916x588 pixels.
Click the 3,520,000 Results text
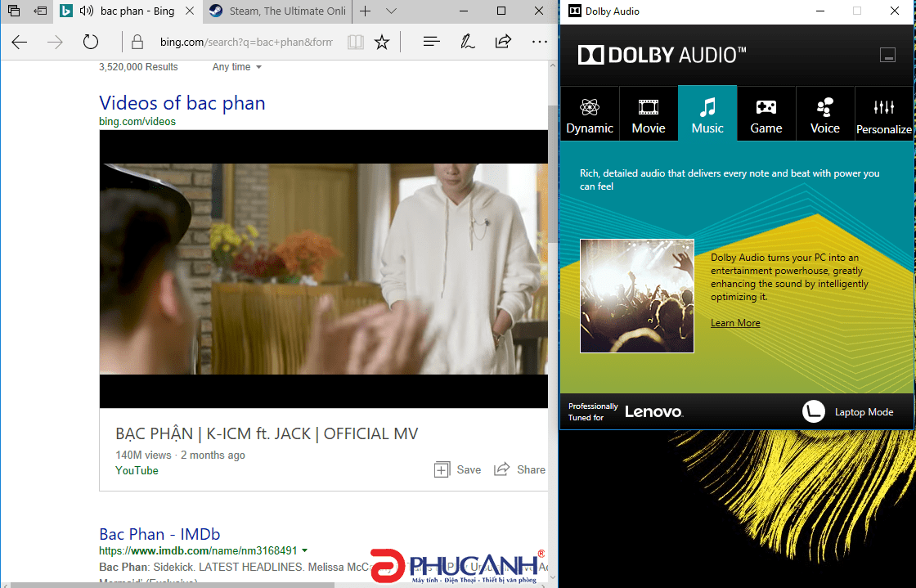(x=138, y=66)
